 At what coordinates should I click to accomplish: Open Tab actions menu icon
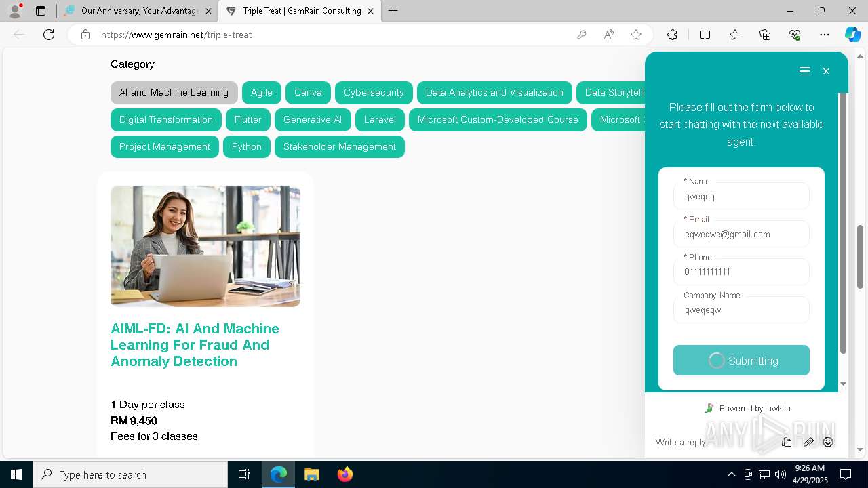point(41,11)
